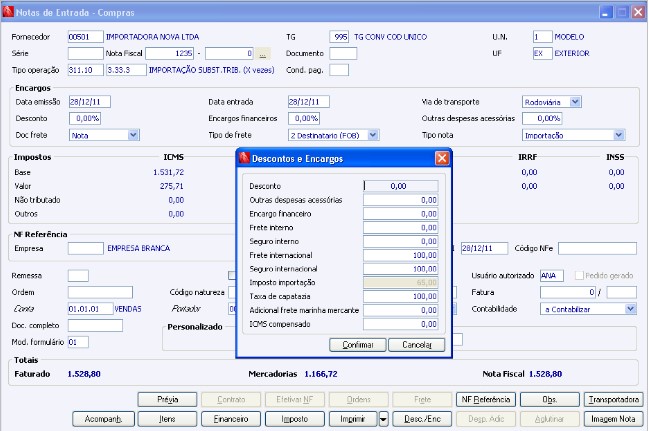Click the Notas de Entrada title bar icon
The height and width of the screenshot is (431, 649).
click(7, 12)
